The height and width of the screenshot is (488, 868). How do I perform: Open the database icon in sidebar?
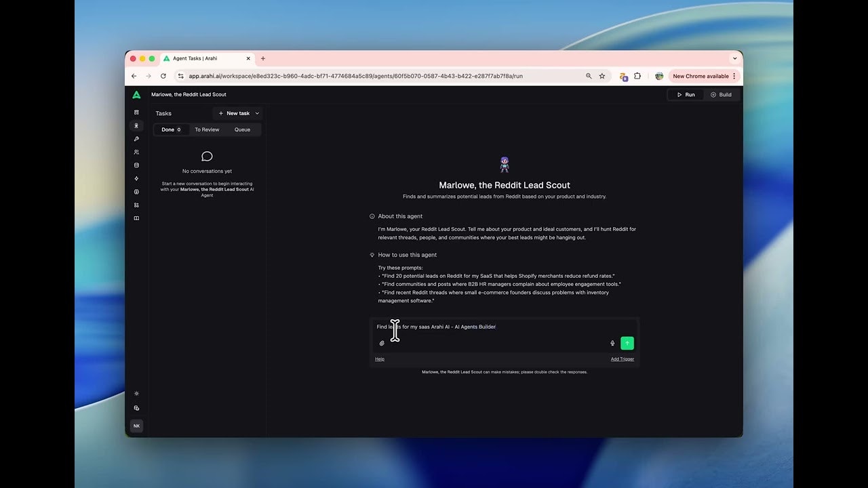[136, 165]
